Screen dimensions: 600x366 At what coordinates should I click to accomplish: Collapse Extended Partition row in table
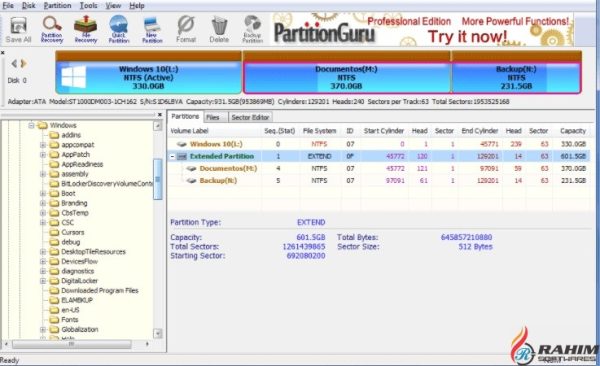tap(173, 157)
